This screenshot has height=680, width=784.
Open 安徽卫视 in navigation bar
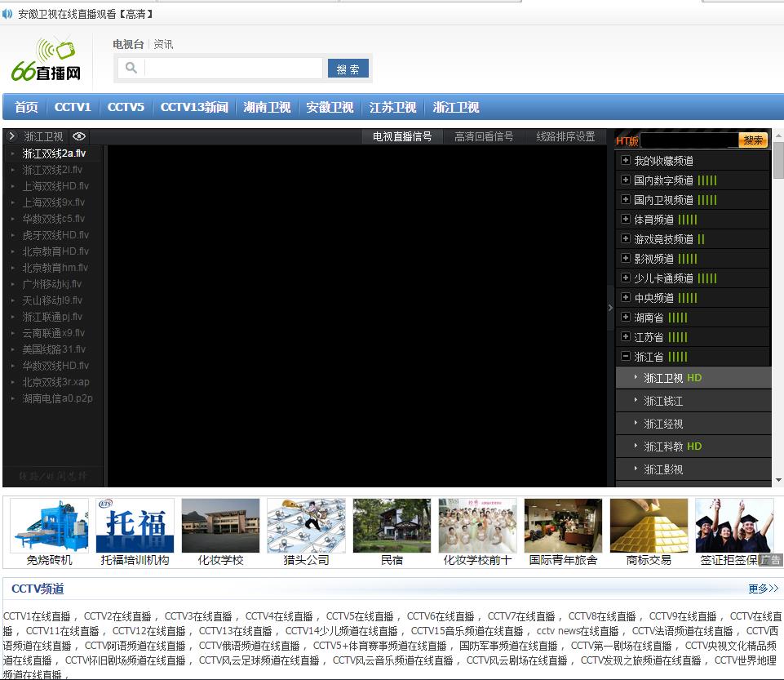point(330,107)
